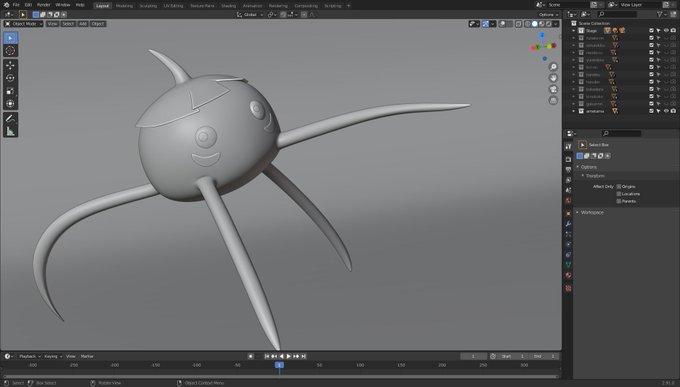Screen dimensions: 680x387
Task: Switch to the Modeling workspace tab
Action: (x=124, y=6)
